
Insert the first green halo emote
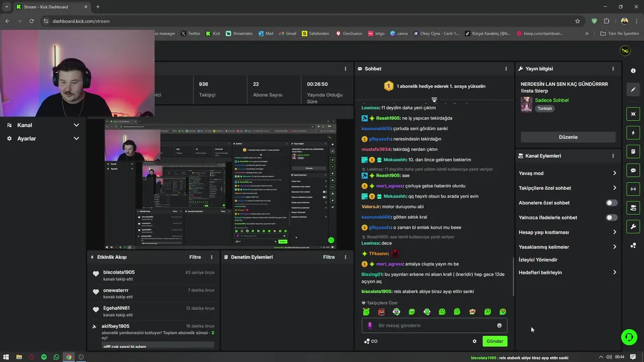click(x=366, y=312)
